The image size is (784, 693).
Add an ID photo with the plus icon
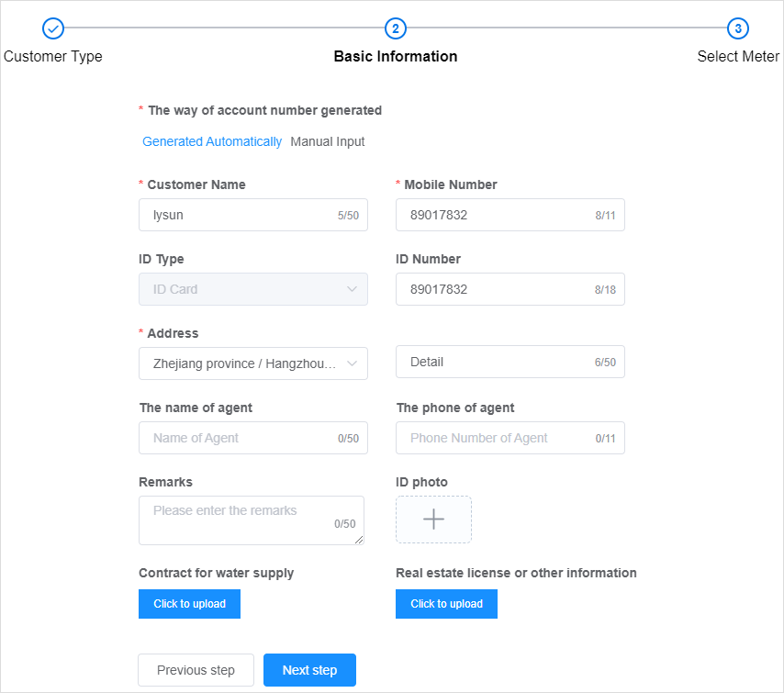[433, 519]
